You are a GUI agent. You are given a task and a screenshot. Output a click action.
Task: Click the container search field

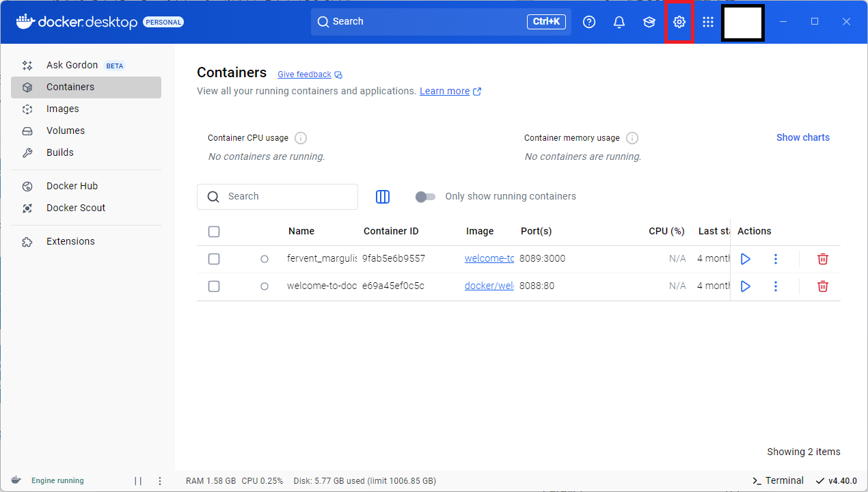pyautogui.click(x=277, y=196)
